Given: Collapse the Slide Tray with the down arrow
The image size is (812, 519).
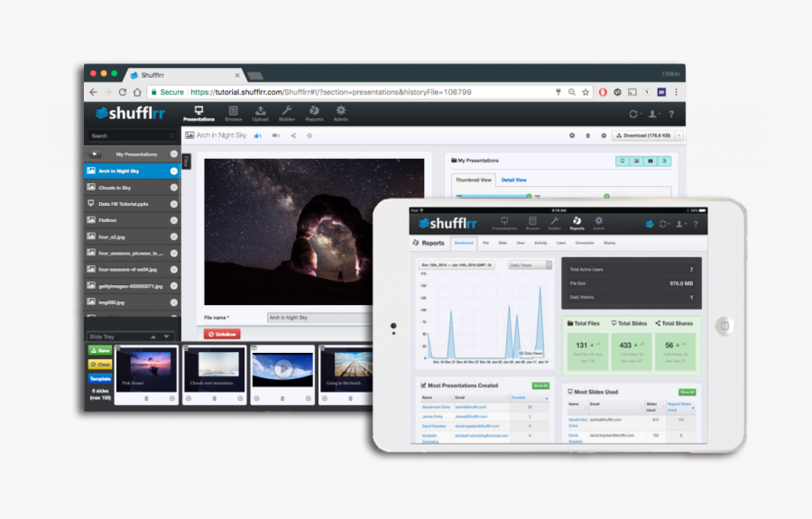Looking at the screenshot, I should point(165,337).
